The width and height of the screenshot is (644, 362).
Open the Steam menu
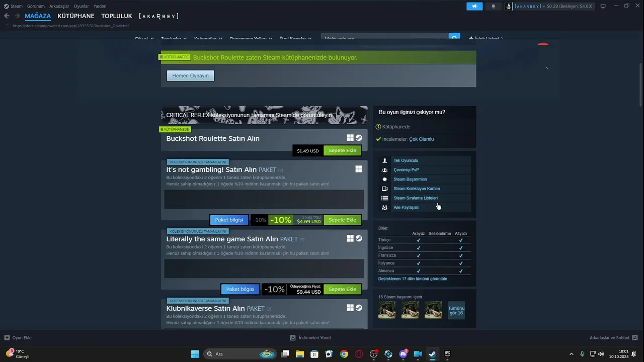[x=17, y=6]
